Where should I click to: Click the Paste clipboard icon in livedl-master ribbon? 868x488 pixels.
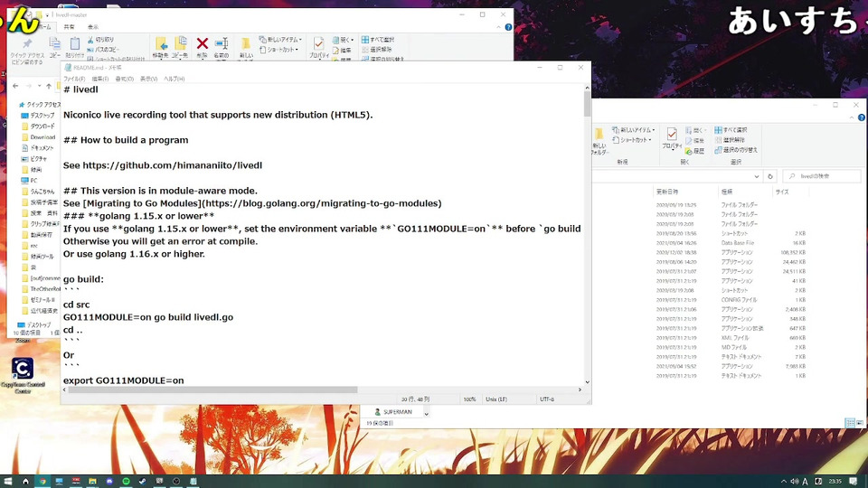(x=75, y=43)
